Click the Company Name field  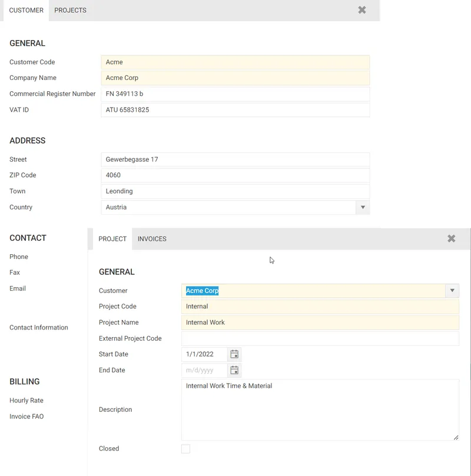(235, 78)
